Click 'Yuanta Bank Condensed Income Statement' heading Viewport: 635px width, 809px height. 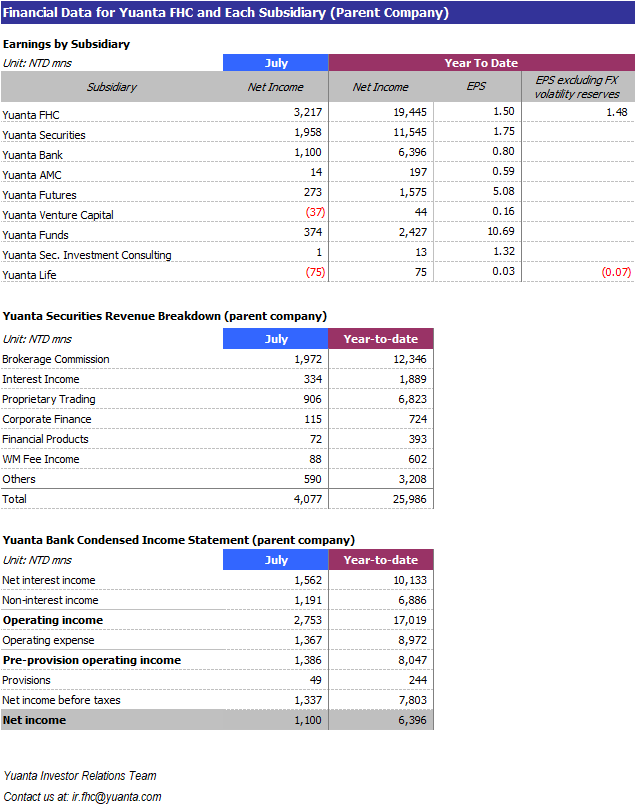[178, 540]
